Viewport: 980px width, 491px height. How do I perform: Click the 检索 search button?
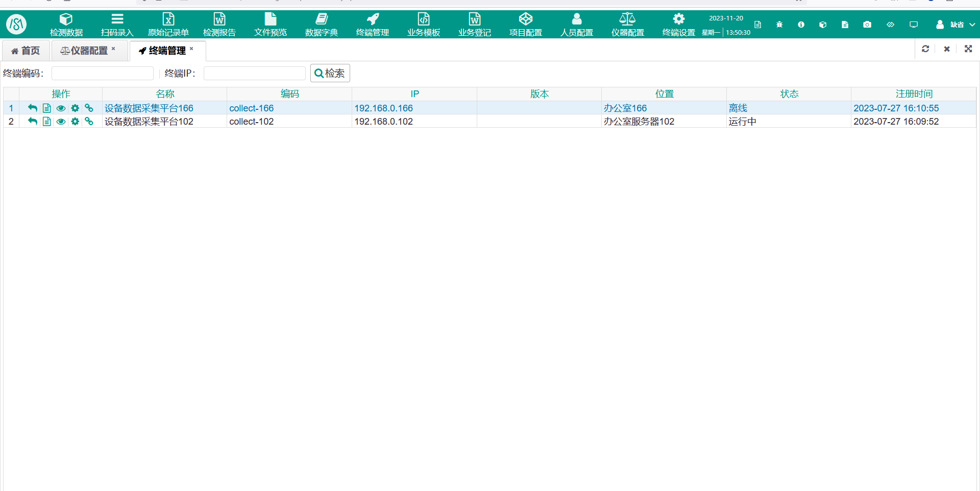coord(330,73)
